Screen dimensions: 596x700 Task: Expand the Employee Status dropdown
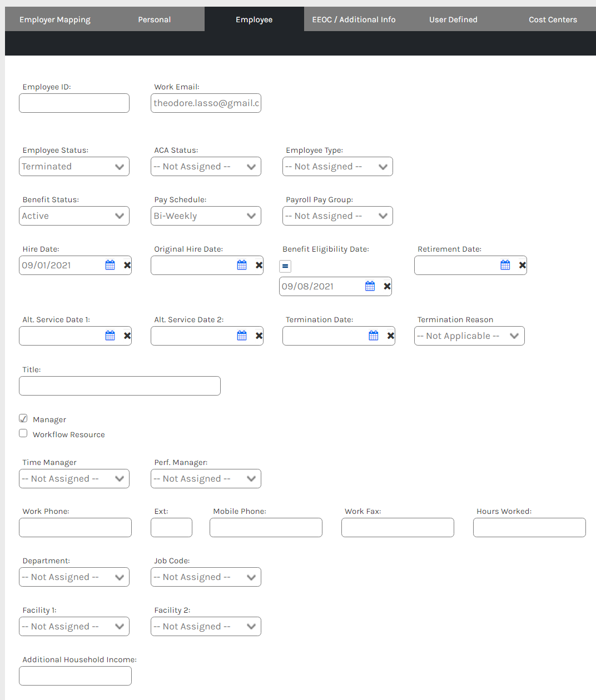pos(74,167)
